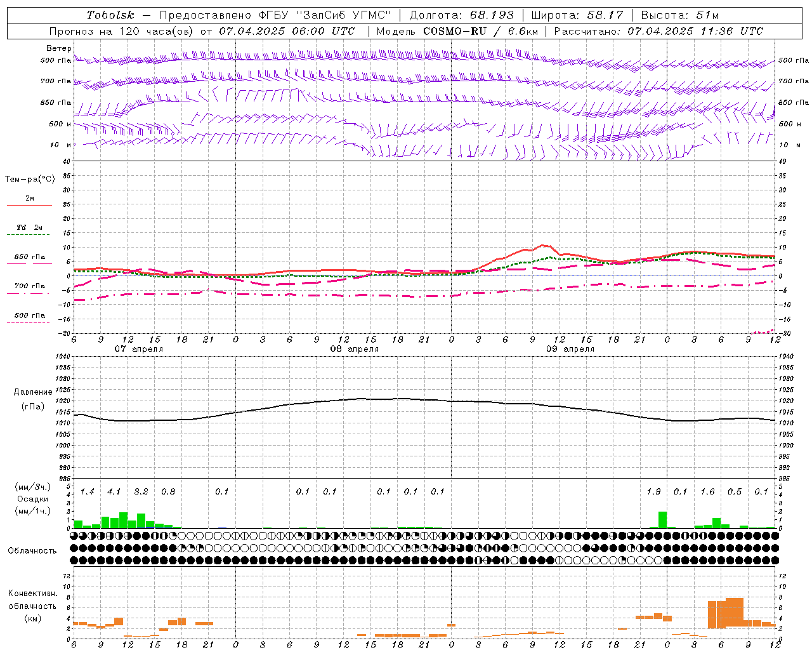Click the Облачность panel label
The width and height of the screenshot is (812, 650).
point(32,551)
